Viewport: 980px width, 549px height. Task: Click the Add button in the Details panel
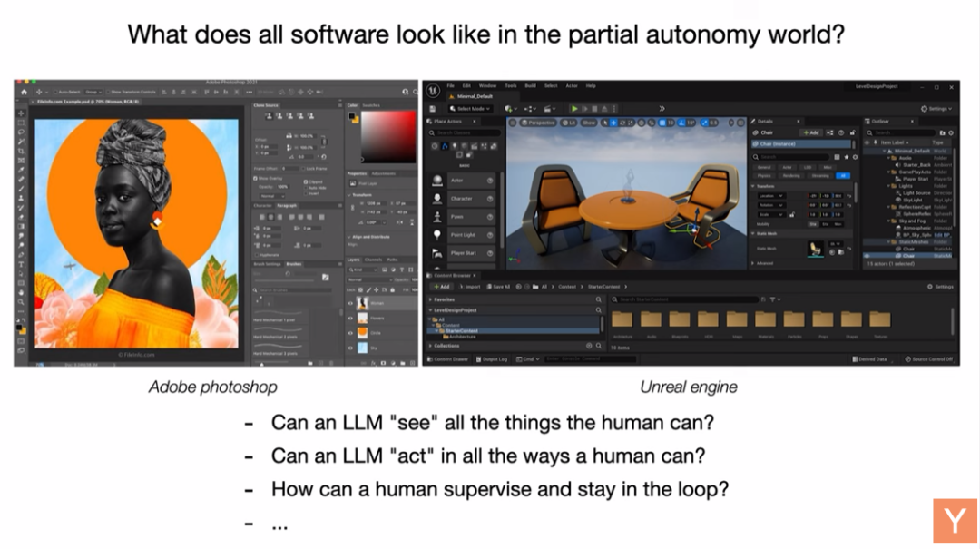(811, 133)
